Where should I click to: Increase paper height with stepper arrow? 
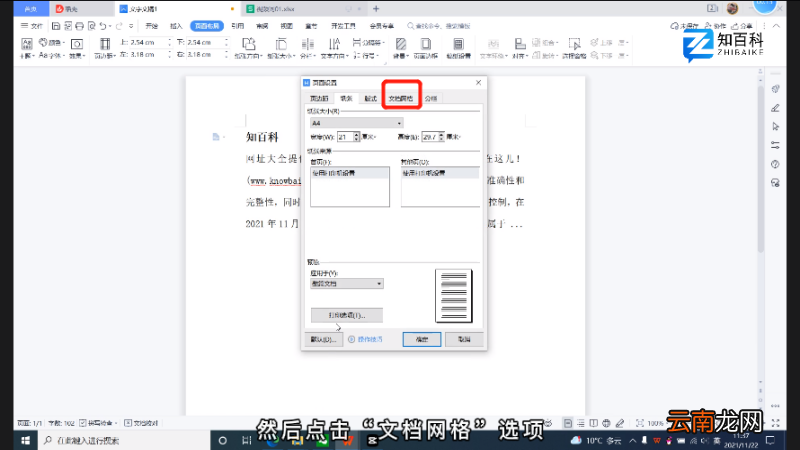(441, 135)
